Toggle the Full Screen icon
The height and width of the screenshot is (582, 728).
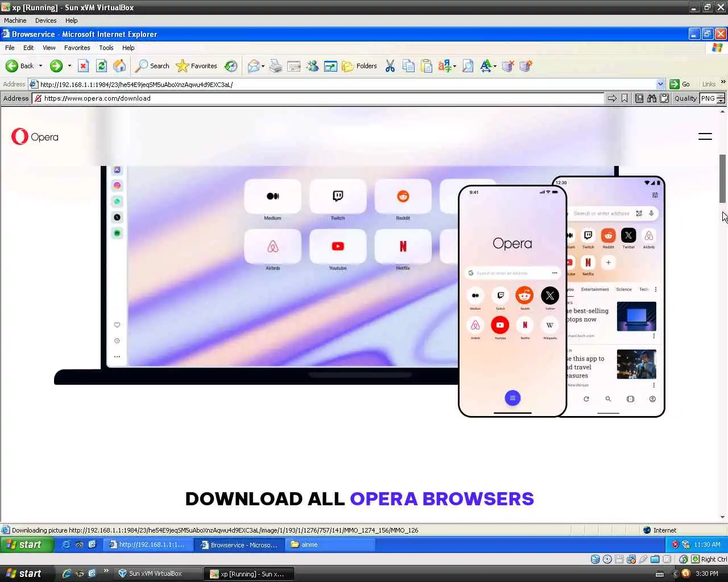[330, 66]
